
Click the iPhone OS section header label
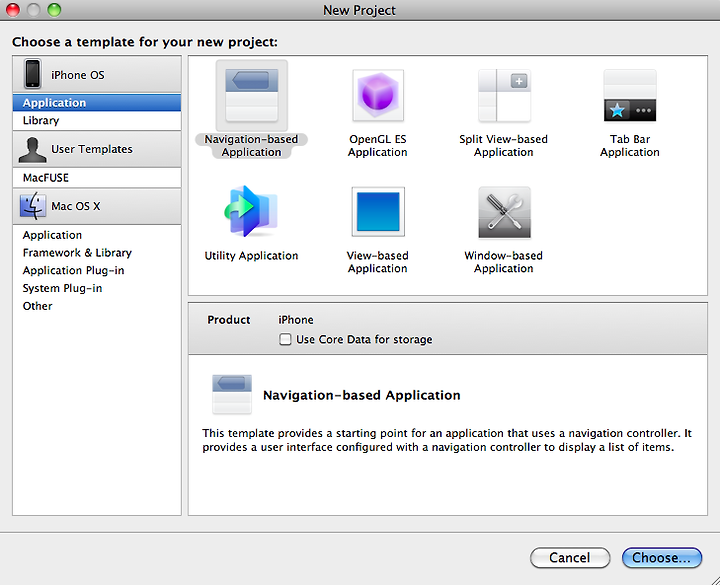(x=78, y=75)
